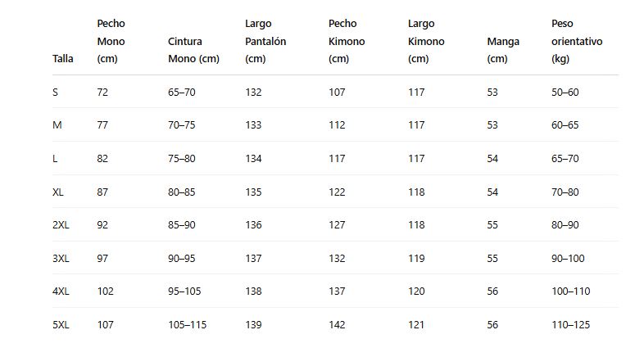Select the Cintura Mono (cm) column header
This screenshot has width=644, height=357.
pyautogui.click(x=193, y=49)
